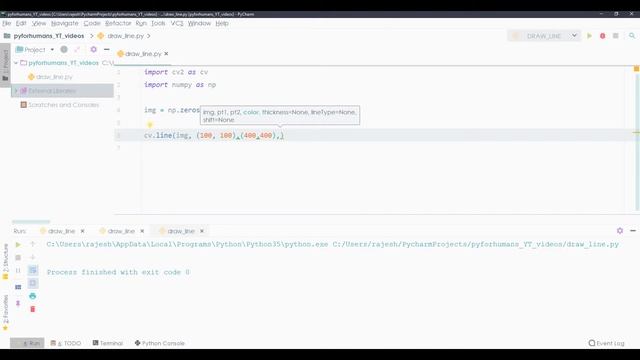
Task: Close the second draw_line run tab
Action: click(x=142, y=231)
